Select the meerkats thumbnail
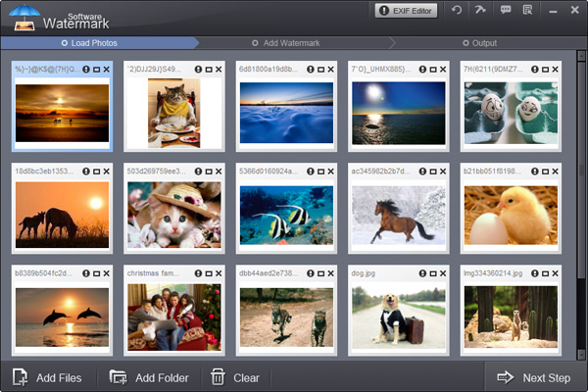 [x=511, y=318]
